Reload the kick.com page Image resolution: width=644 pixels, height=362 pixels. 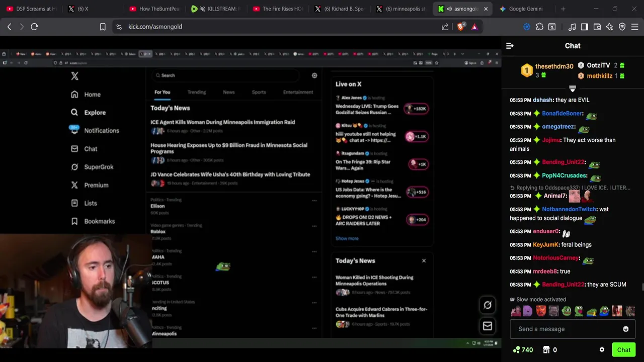coord(34,27)
